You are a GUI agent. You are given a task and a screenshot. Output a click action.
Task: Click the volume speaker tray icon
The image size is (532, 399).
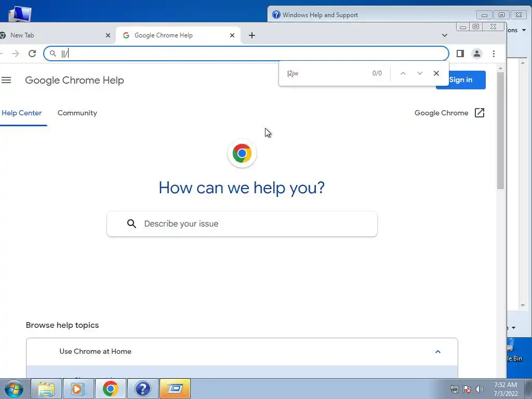(x=480, y=389)
